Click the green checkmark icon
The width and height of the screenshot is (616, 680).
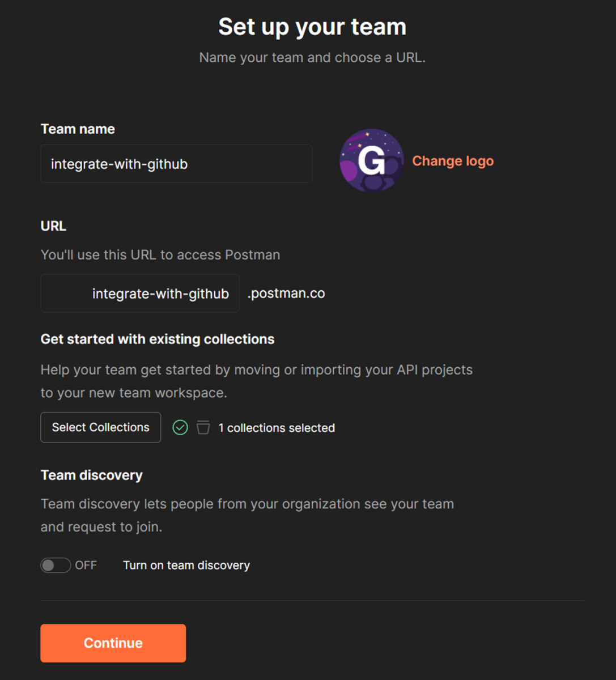[x=180, y=427]
